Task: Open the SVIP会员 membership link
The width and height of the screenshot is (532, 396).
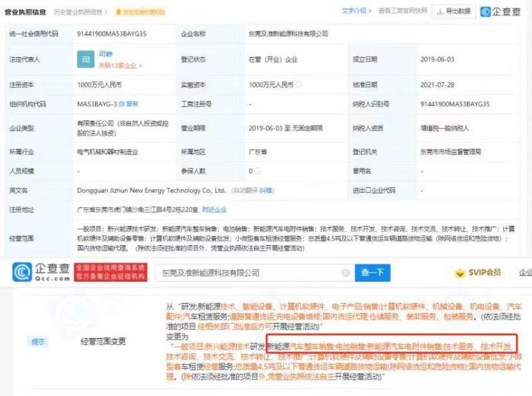Action: click(479, 272)
